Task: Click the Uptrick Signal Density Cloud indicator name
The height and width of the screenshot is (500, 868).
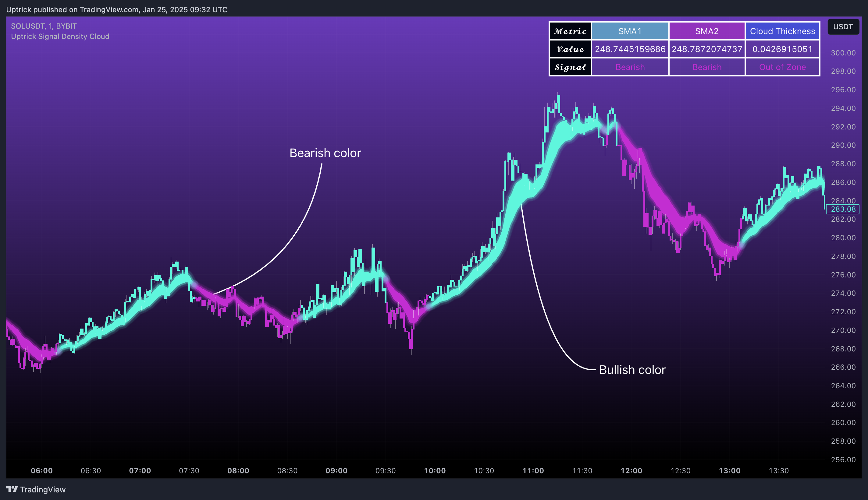Action: (x=60, y=37)
